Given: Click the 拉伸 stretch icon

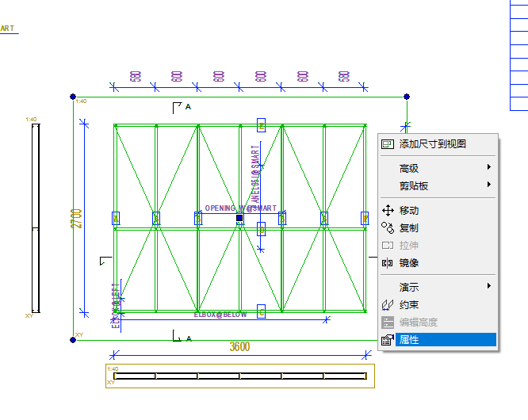Looking at the screenshot, I should [388, 246].
